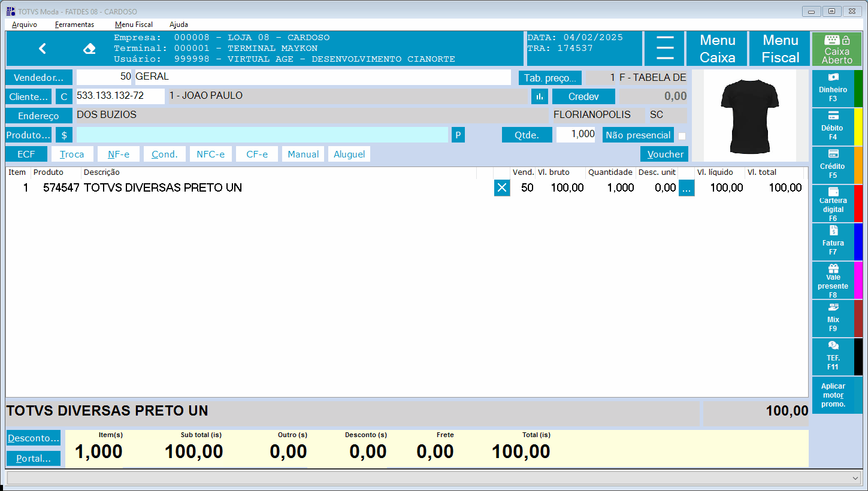
Task: Open the hamburger menu in the header
Action: coord(665,48)
